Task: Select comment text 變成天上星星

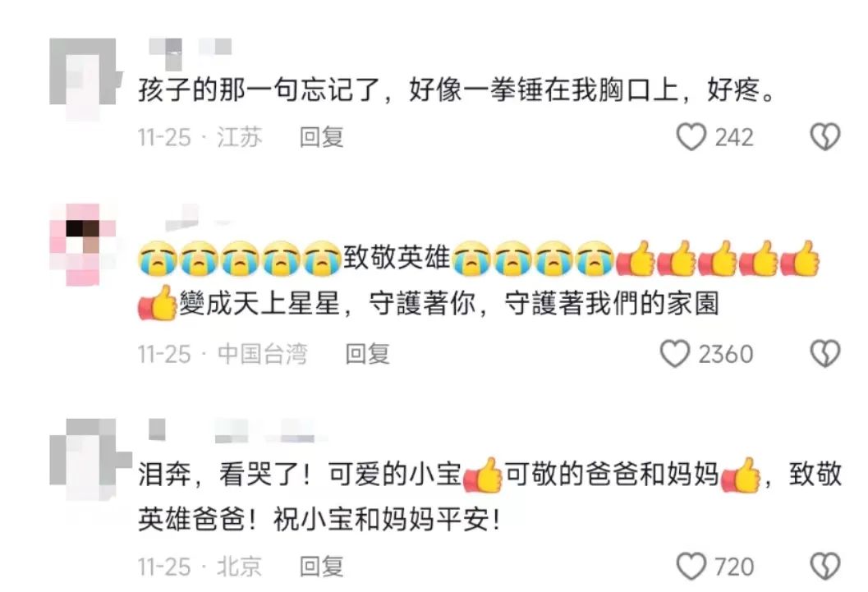Action: pyautogui.click(x=259, y=303)
